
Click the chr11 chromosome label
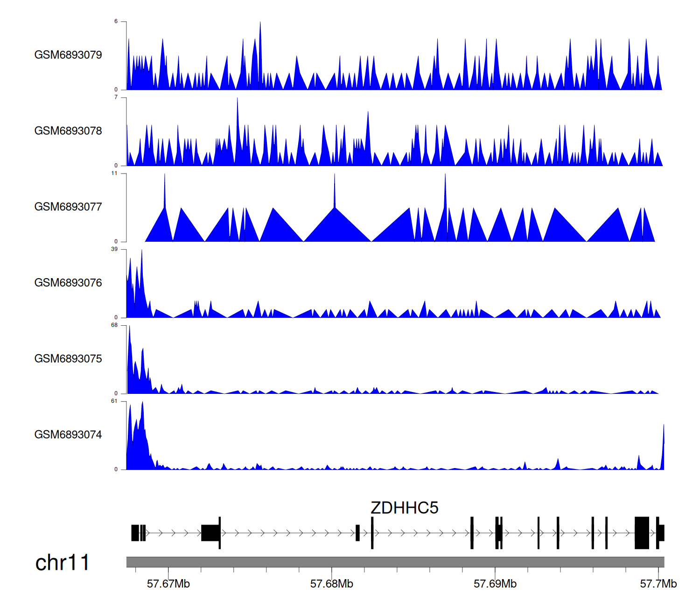62,563
